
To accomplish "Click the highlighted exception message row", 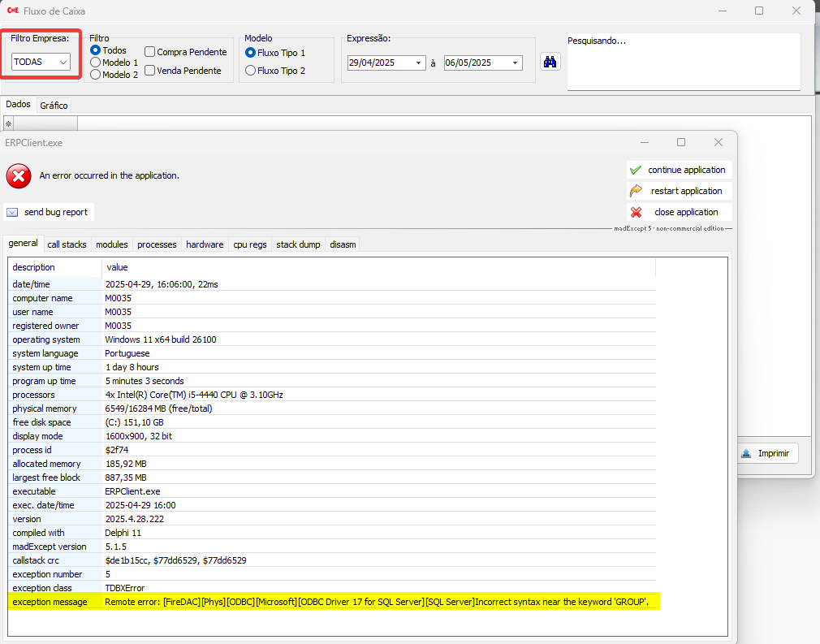I will coord(333,602).
